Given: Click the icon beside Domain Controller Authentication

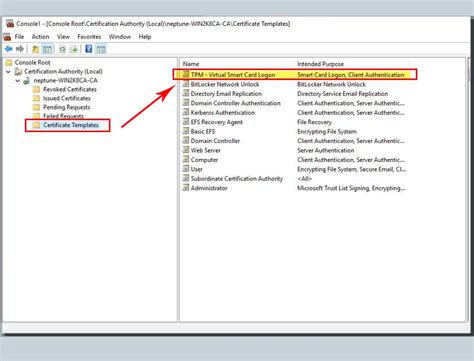Looking at the screenshot, I should click(186, 103).
